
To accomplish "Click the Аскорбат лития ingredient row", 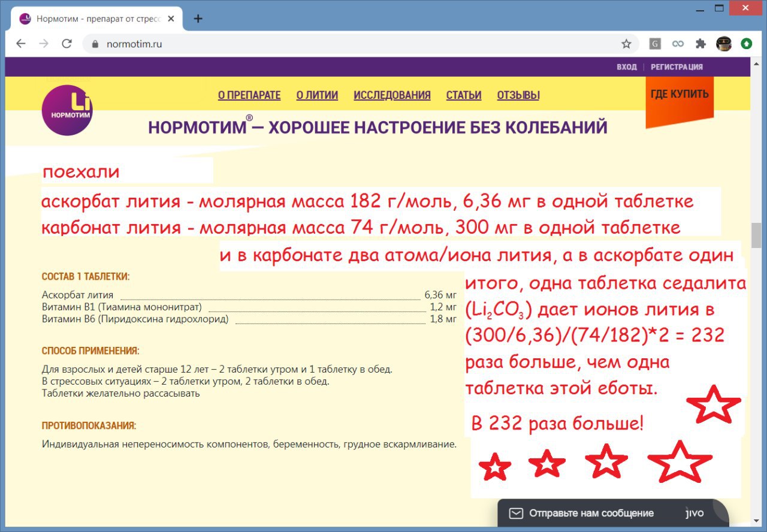I will coord(249,295).
